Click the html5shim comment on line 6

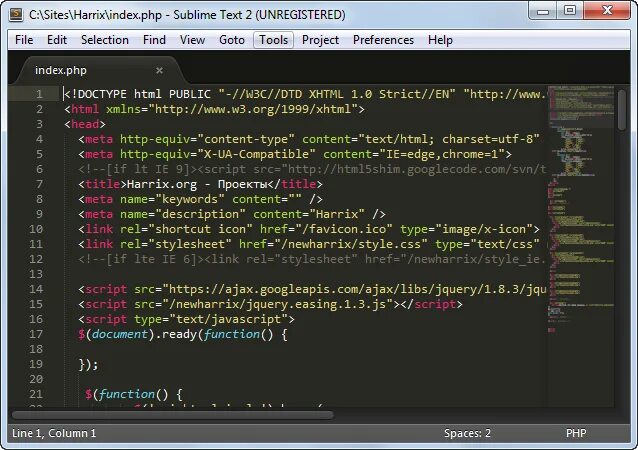tap(312, 169)
